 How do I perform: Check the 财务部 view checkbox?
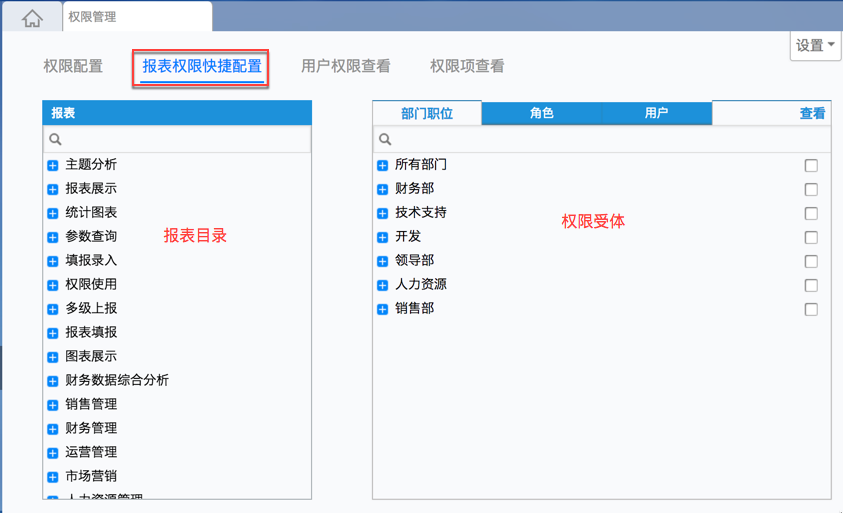pos(811,189)
